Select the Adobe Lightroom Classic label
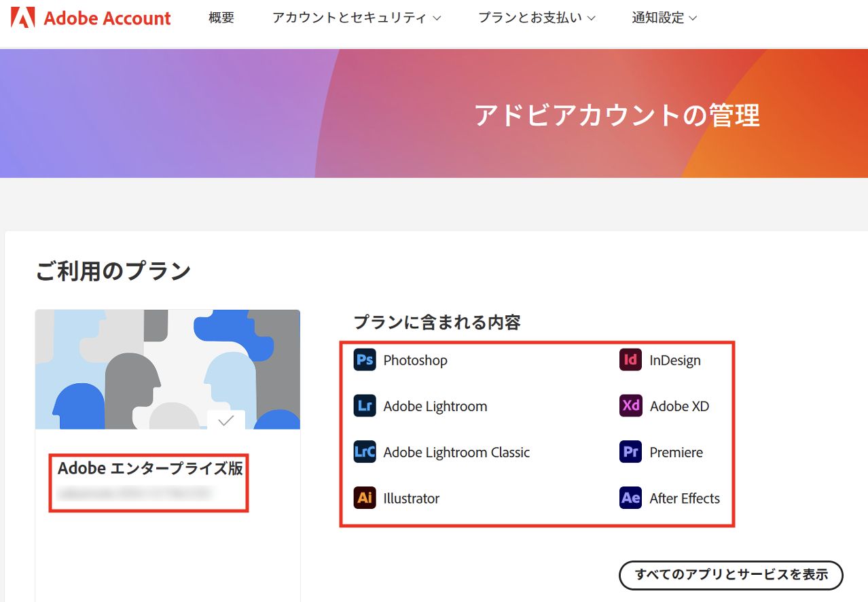This screenshot has width=868, height=602. (x=456, y=453)
